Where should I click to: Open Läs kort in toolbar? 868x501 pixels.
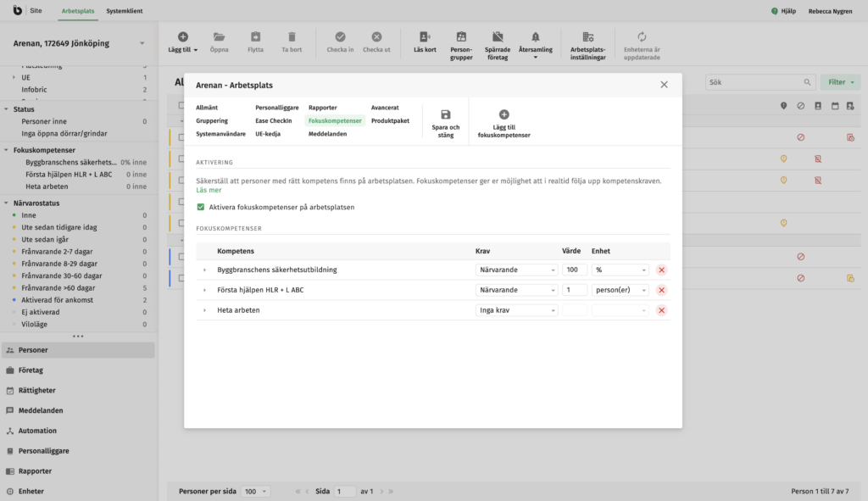click(425, 37)
